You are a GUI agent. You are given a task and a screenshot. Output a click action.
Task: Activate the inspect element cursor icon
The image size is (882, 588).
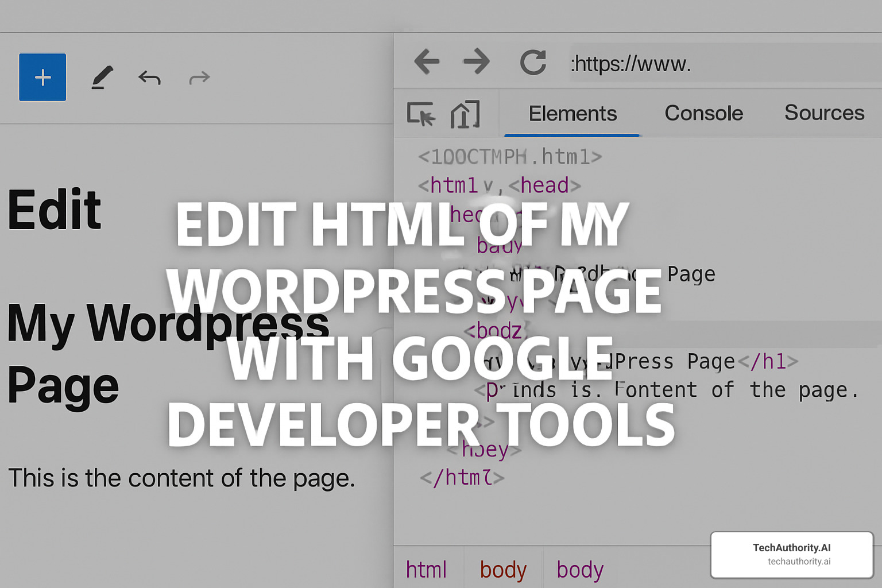tap(421, 114)
